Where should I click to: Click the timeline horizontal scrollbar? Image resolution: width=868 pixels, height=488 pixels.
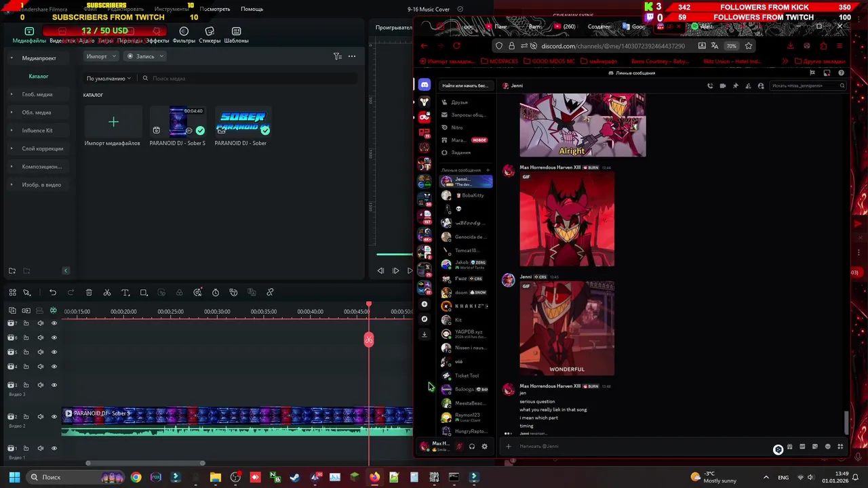145,463
